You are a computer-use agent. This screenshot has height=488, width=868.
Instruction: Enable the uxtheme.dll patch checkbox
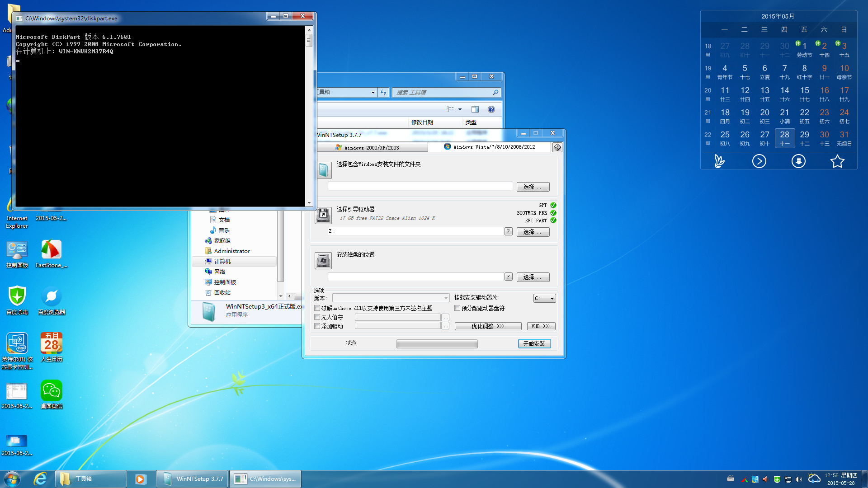(317, 308)
